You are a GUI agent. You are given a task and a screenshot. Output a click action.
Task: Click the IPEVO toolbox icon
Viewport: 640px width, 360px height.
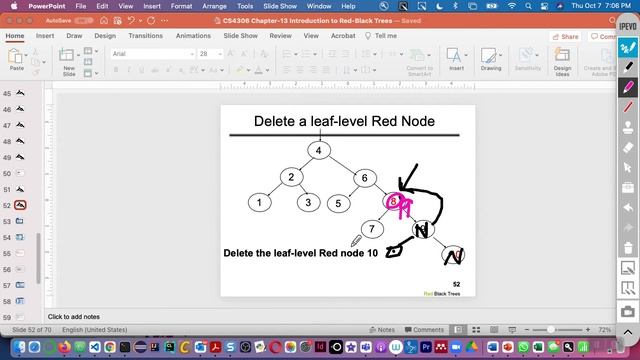(628, 187)
